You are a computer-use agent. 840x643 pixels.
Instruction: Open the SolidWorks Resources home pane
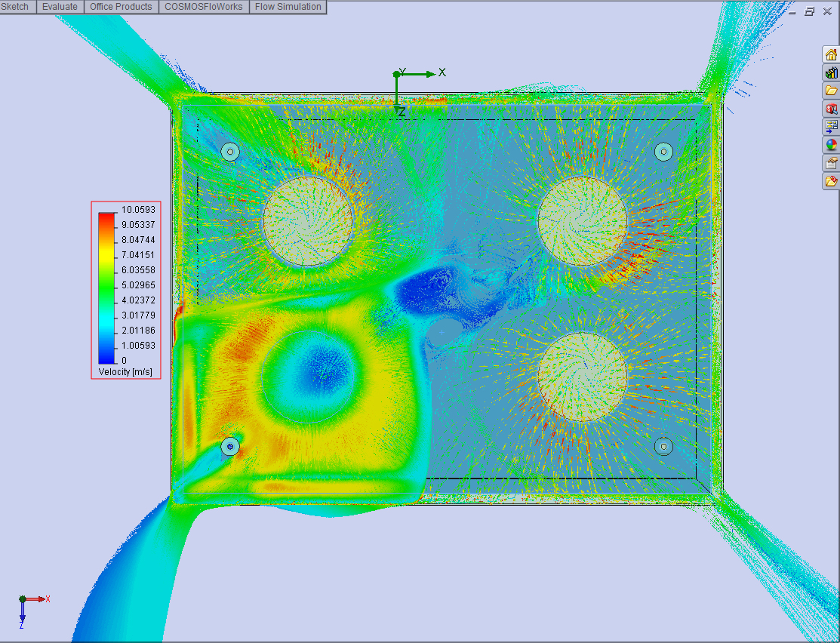(831, 54)
